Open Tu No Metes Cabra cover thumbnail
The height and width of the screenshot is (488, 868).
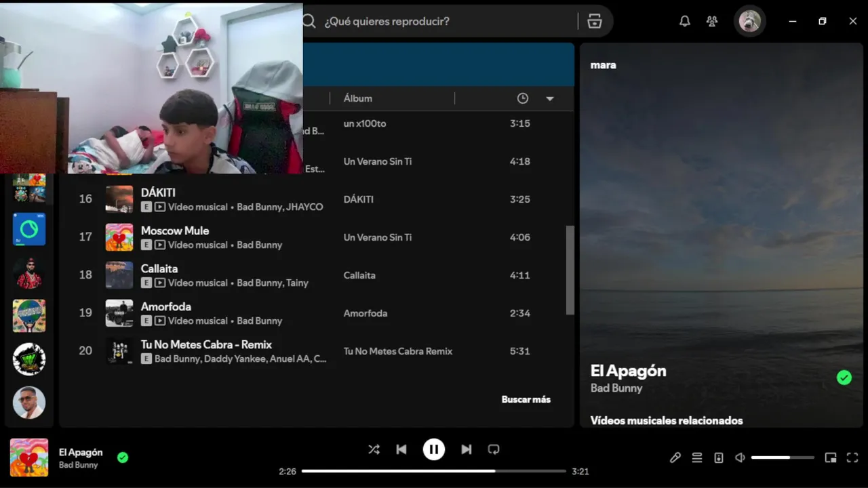[119, 351]
